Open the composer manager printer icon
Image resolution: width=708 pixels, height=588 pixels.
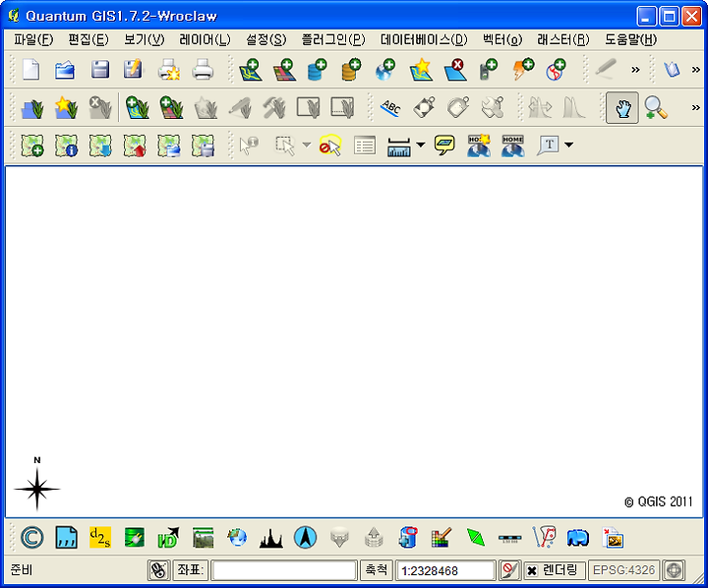tap(203, 70)
